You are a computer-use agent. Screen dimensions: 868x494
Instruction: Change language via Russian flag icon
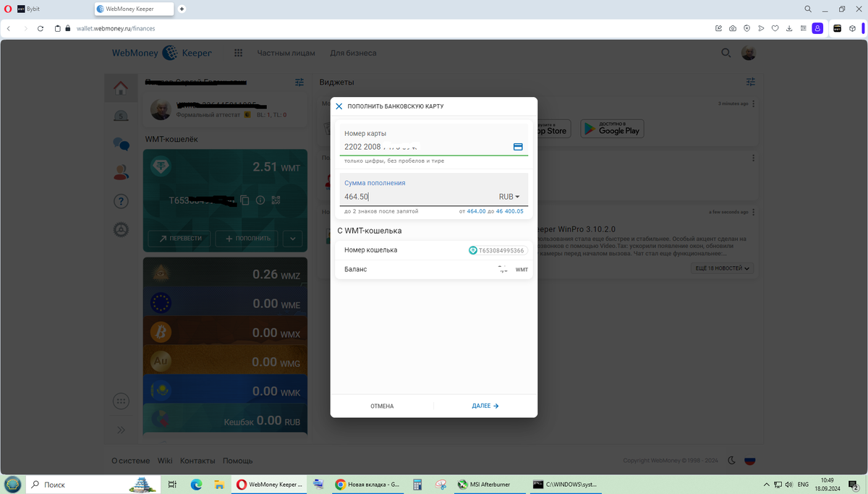click(x=750, y=461)
